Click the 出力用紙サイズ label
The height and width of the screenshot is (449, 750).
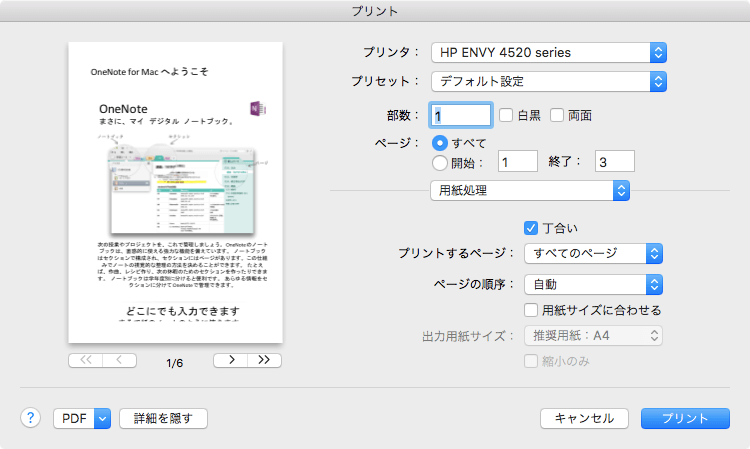pos(468,336)
